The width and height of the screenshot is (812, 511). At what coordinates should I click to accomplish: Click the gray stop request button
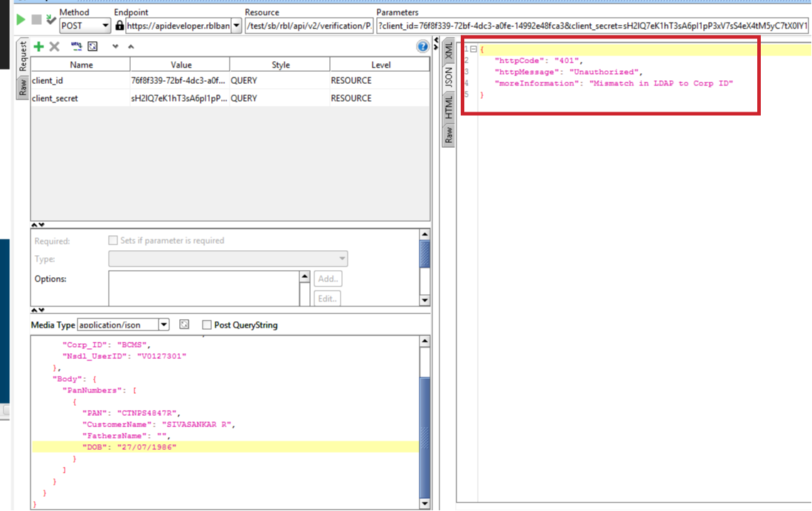(36, 20)
